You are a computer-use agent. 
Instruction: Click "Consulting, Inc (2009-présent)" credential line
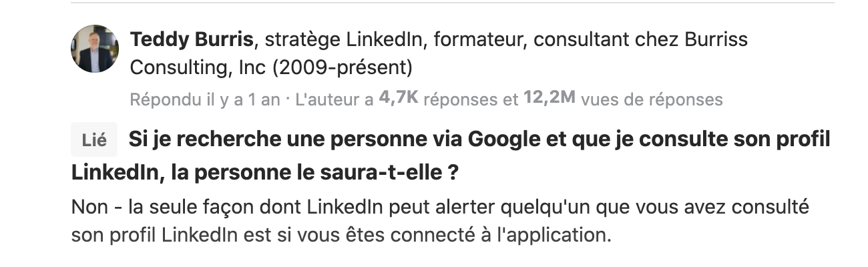coord(271,67)
